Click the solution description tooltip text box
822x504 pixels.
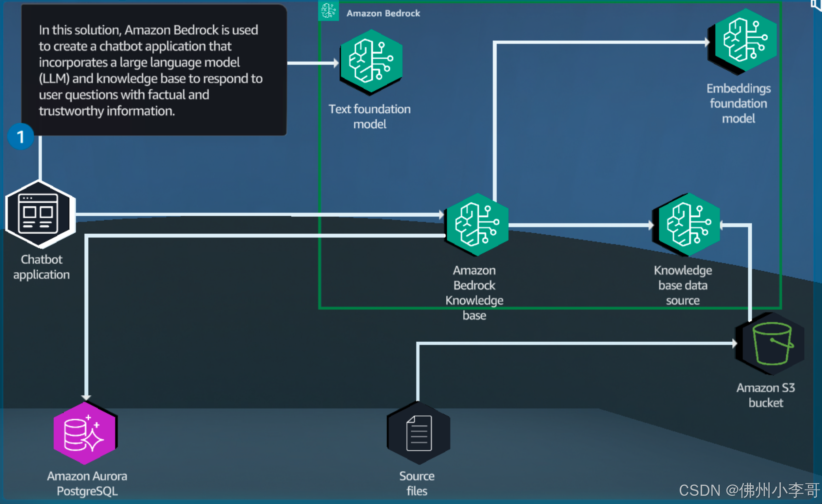click(154, 70)
